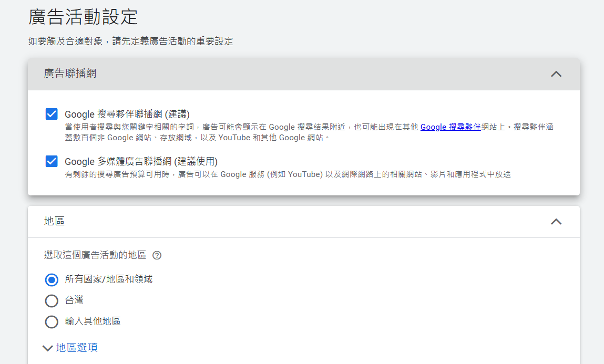The image size is (604, 364).
Task: Click the 廣告活動設定 page heading
Action: point(83,17)
